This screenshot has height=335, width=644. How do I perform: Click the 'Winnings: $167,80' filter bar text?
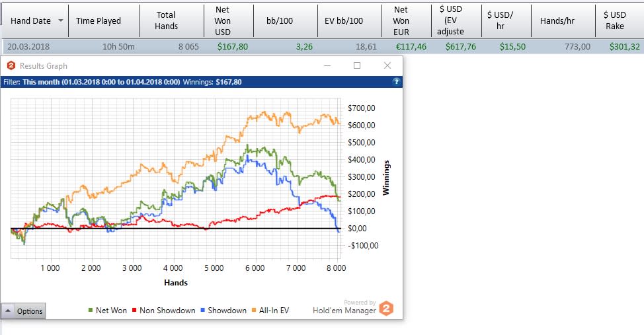click(212, 82)
